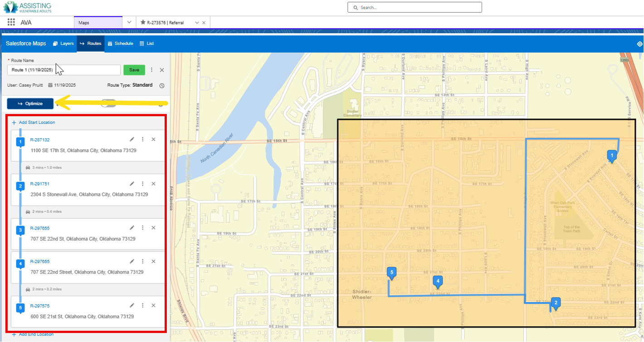The height and width of the screenshot is (342, 644).
Task: Edit stop R-287132 with pencil icon
Action: pos(132,139)
